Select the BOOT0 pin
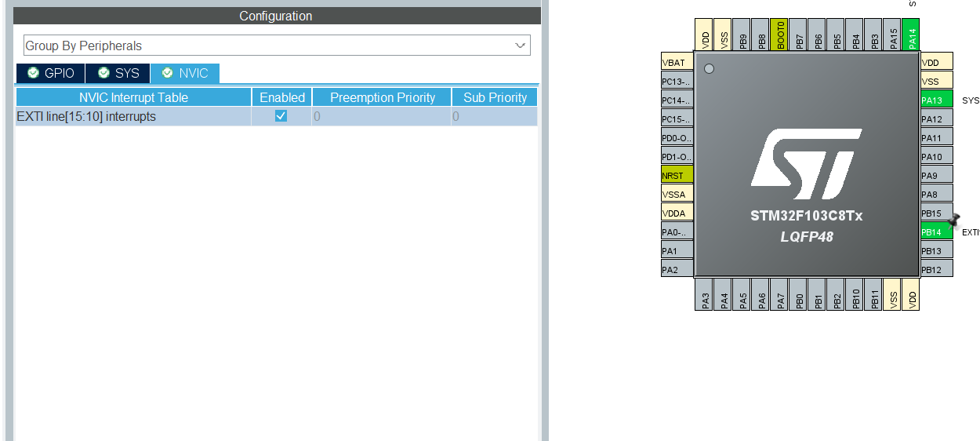Viewport: 980px width, 441px height. [779, 35]
